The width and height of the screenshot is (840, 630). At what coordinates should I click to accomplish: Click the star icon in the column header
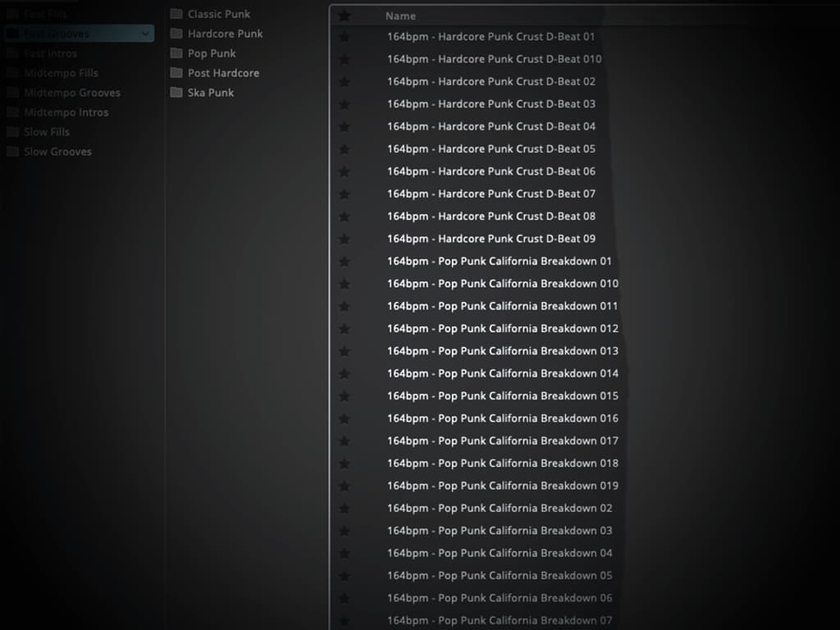345,16
